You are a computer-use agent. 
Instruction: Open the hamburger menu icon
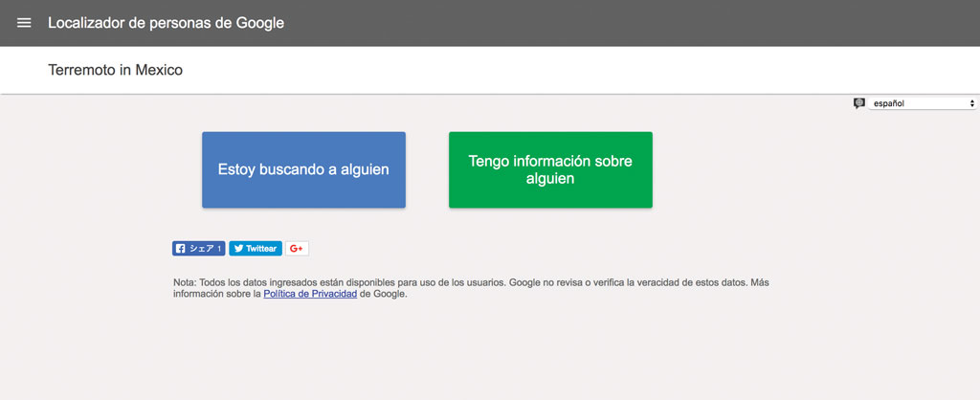[x=24, y=23]
